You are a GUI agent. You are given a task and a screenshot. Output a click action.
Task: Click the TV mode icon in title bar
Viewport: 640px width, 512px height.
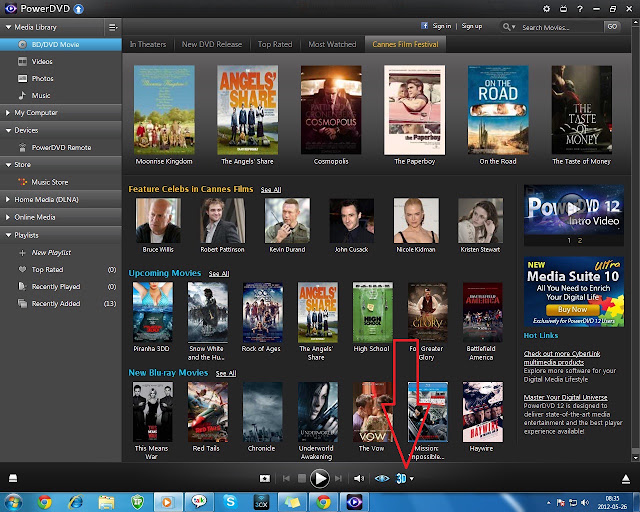(563, 9)
